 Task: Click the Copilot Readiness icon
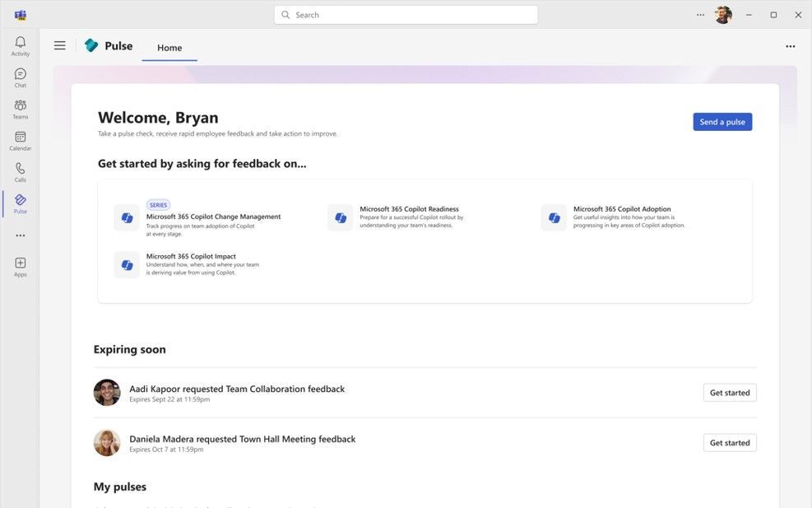341,217
